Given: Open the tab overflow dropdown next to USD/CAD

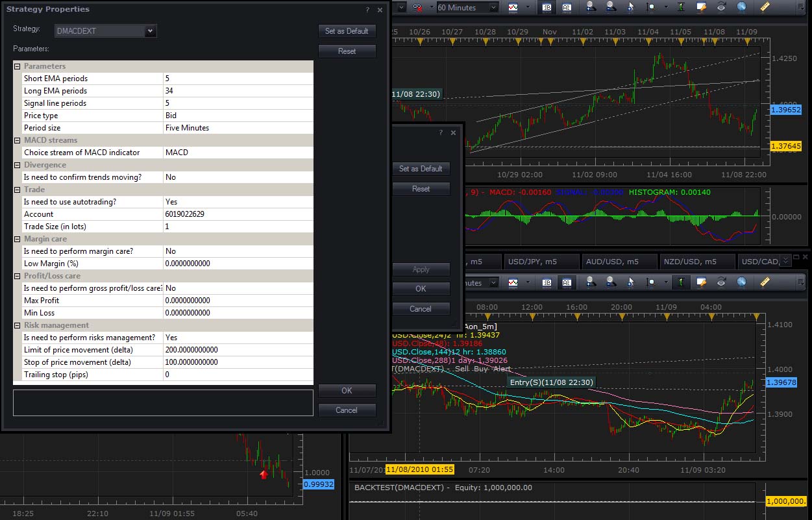Looking at the screenshot, I should coord(787,261).
